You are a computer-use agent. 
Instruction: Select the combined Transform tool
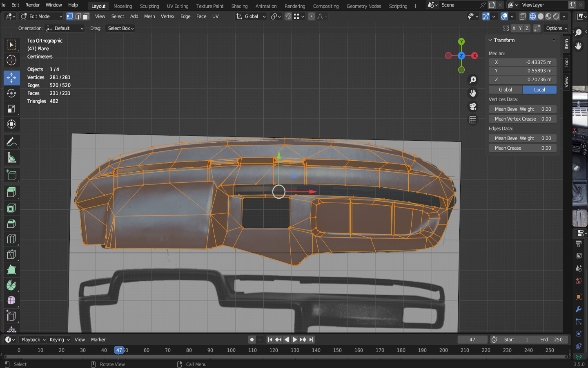[11, 124]
